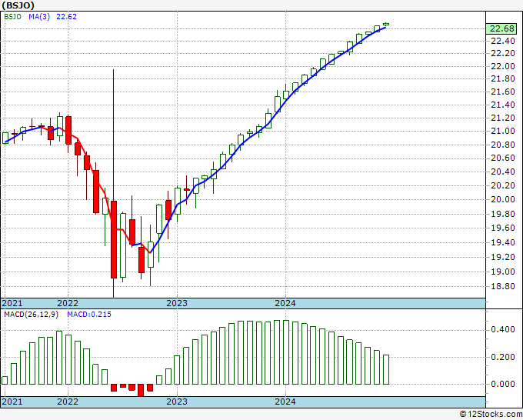The image size is (523, 420).
Task: Select the deepest red MACD histogram bar
Action: click(141, 390)
